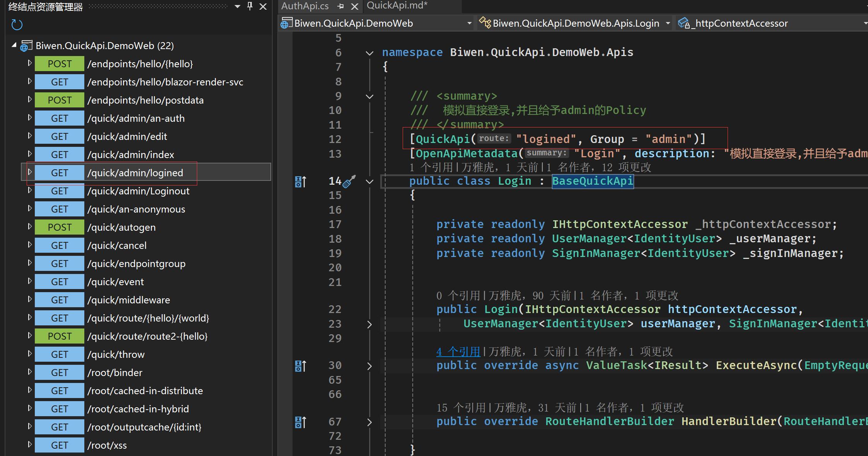Viewport: 868px width, 456px height.
Task: Collapse the Login class at line 14
Action: (369, 181)
